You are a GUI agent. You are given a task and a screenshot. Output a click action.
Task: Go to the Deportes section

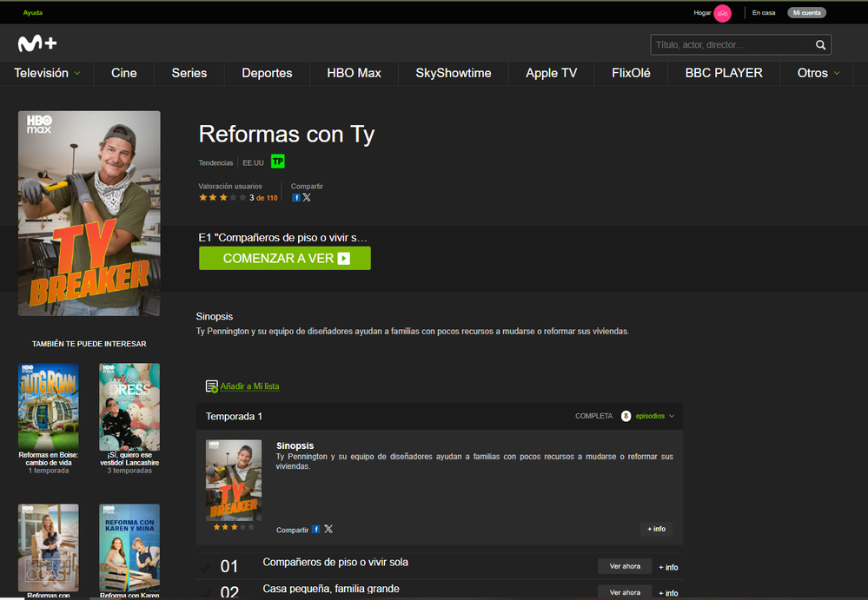click(x=267, y=73)
